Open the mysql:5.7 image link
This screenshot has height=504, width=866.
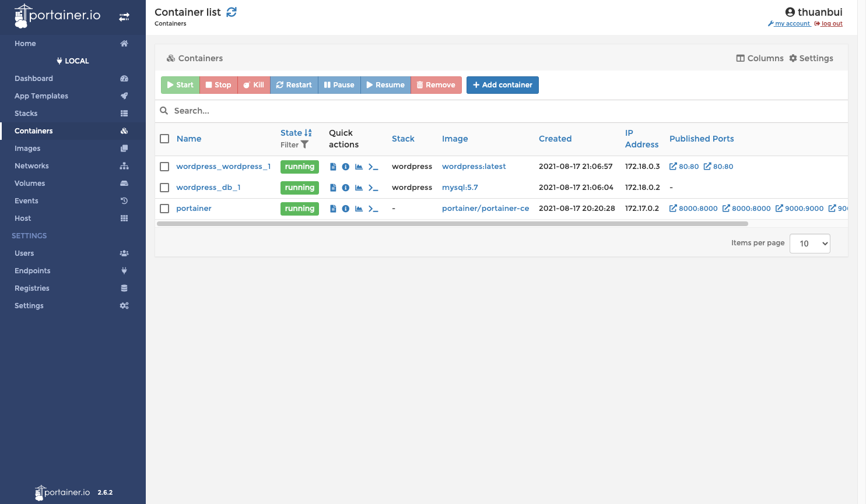pyautogui.click(x=460, y=188)
